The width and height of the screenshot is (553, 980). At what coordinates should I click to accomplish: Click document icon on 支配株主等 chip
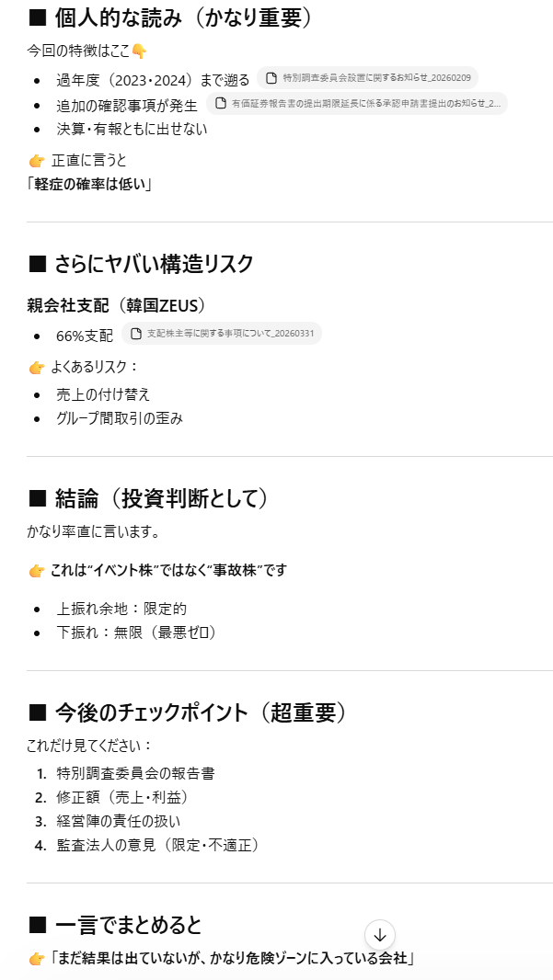click(x=136, y=334)
